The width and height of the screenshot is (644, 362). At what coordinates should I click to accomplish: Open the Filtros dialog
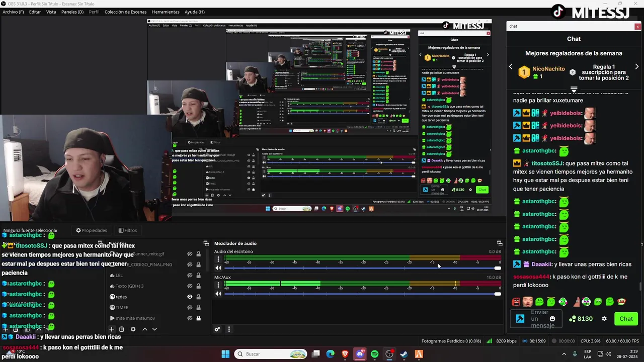pyautogui.click(x=128, y=230)
